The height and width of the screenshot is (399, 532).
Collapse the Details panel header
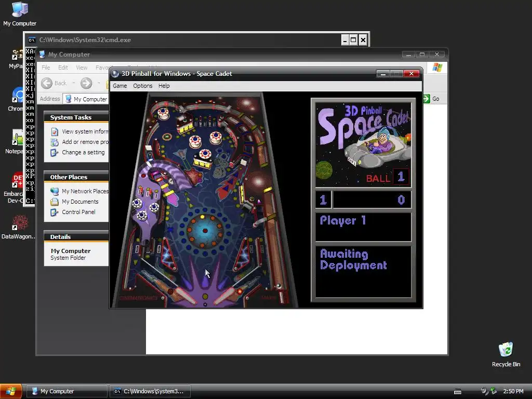pyautogui.click(x=76, y=237)
